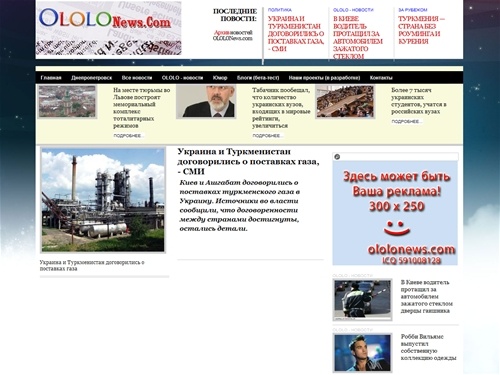Open sidebar story В Киеве водитель протащил

pos(426,296)
